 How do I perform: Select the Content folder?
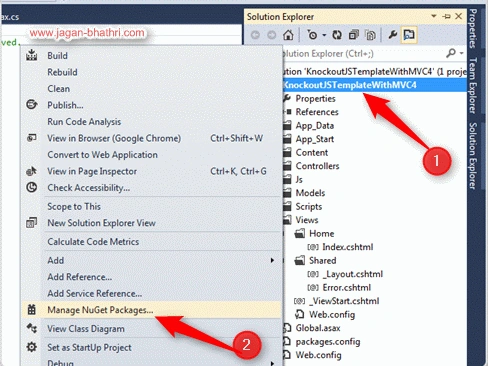[x=312, y=153]
